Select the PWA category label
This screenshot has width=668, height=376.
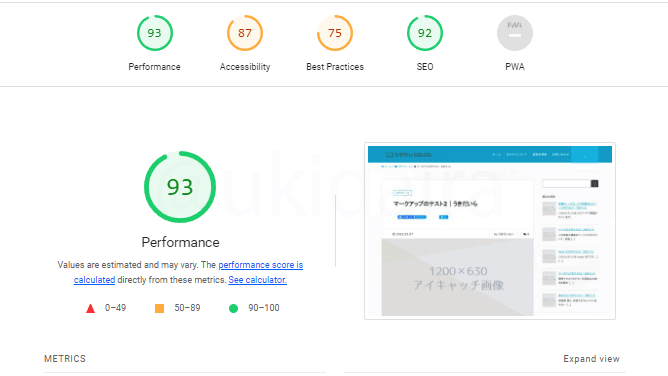[x=515, y=67]
